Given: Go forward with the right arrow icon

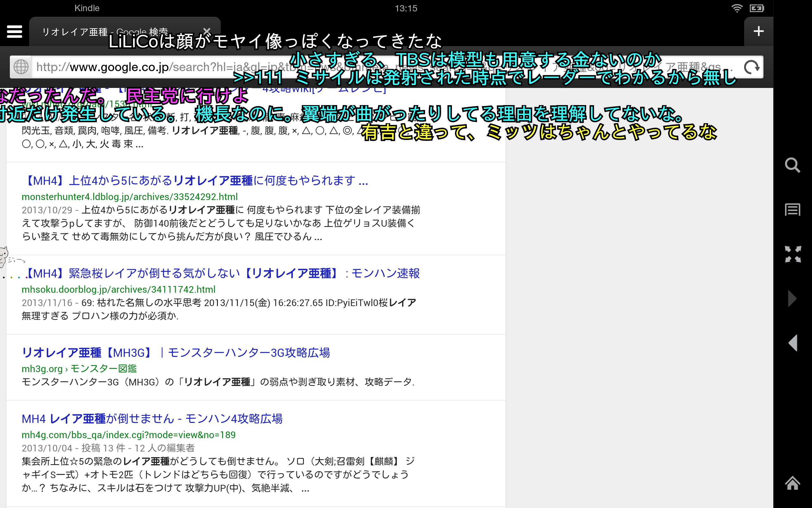Looking at the screenshot, I should tap(792, 298).
